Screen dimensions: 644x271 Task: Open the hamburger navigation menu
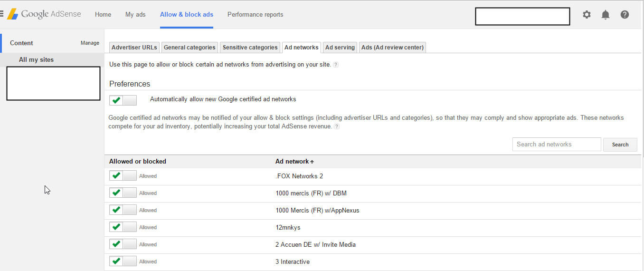click(x=1, y=14)
